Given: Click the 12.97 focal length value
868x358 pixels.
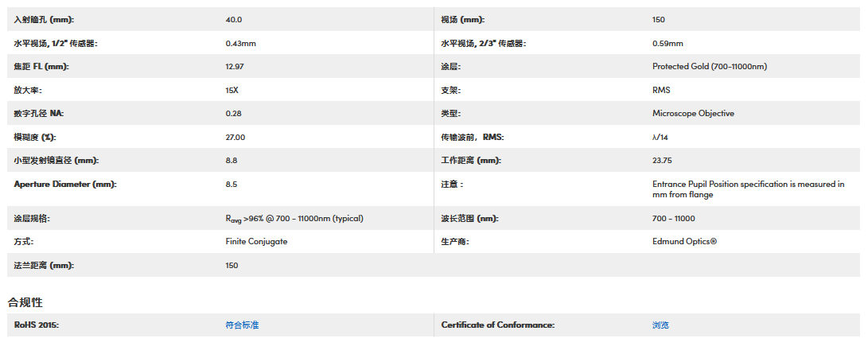Looking at the screenshot, I should (x=235, y=67).
